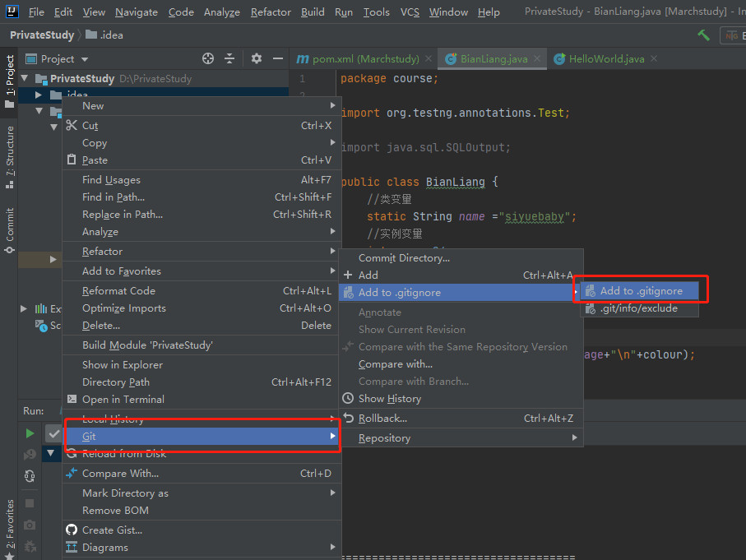The height and width of the screenshot is (560, 746).
Task: Close the BianLiang.java editor tab
Action: pyautogui.click(x=537, y=59)
